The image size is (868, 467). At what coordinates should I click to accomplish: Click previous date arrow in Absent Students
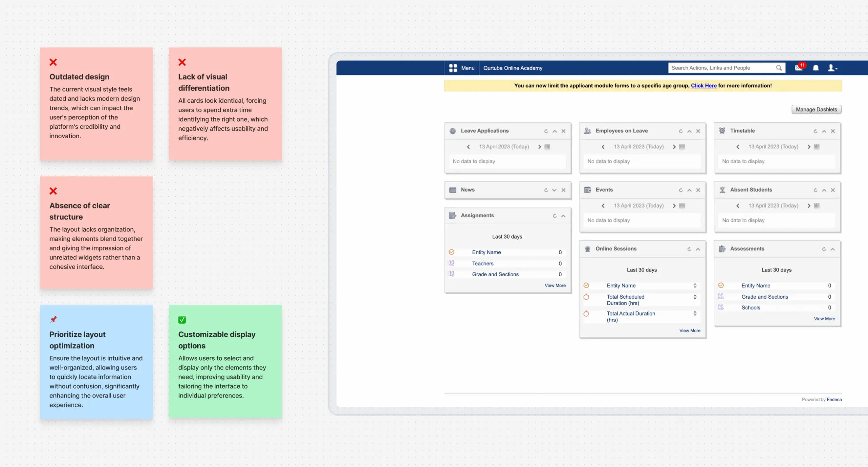[738, 206]
